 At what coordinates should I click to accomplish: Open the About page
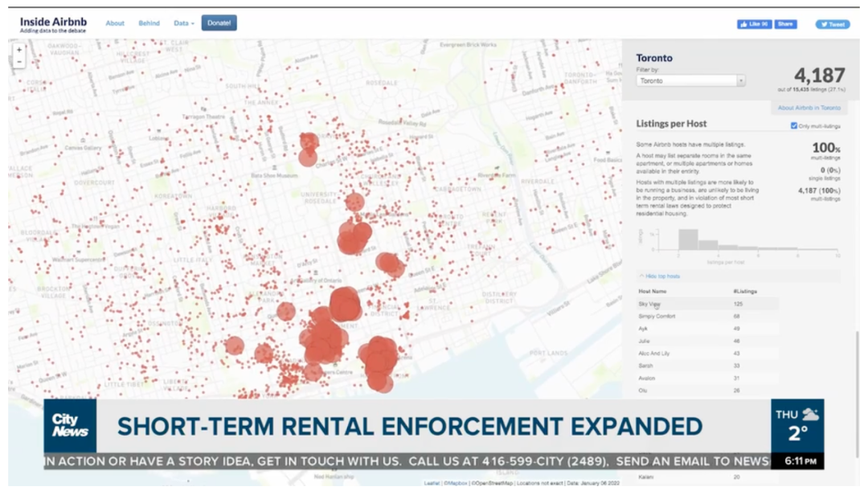(115, 23)
